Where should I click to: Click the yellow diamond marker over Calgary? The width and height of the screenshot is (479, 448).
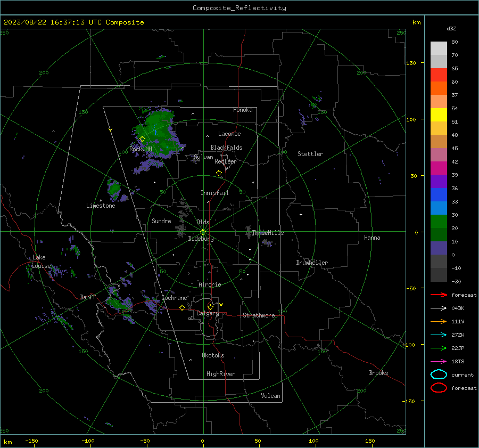(210, 307)
